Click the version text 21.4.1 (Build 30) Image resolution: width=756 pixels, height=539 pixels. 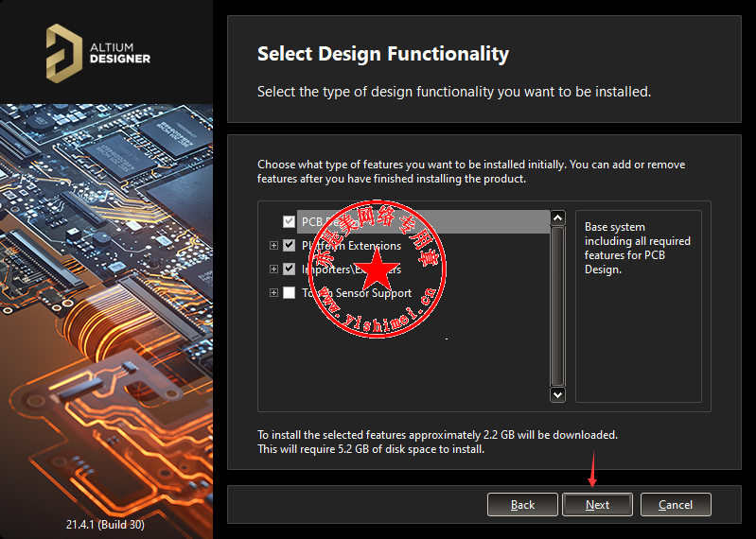(x=105, y=524)
